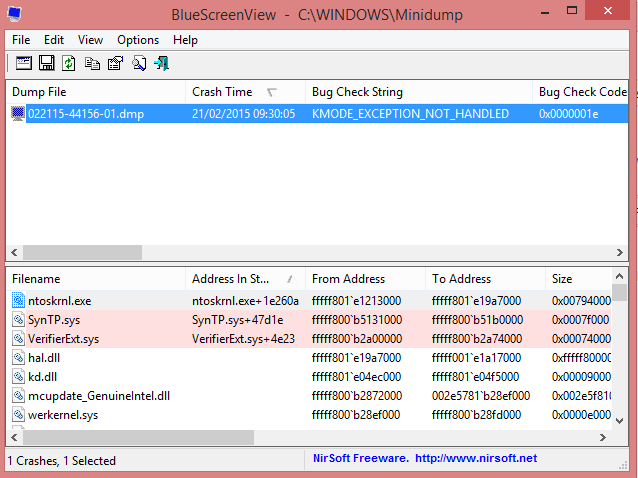
Task: Select the kd.dll row
Action: point(309,377)
